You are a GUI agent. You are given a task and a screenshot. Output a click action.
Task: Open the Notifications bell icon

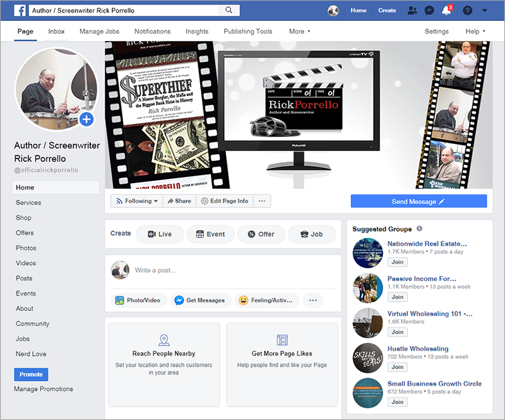coord(446,11)
